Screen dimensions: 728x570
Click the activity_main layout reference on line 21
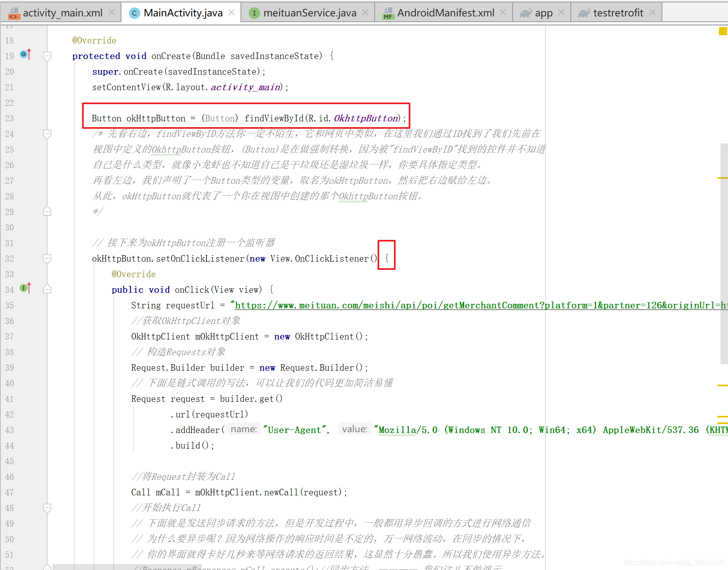point(245,87)
